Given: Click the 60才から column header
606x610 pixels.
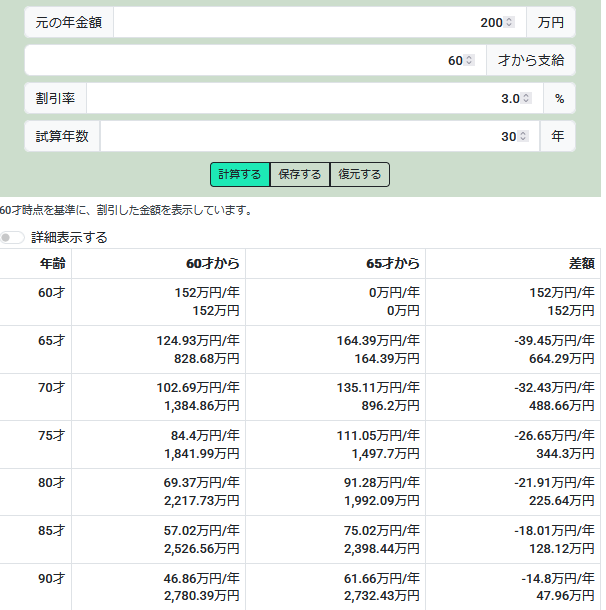Looking at the screenshot, I should click(212, 264).
